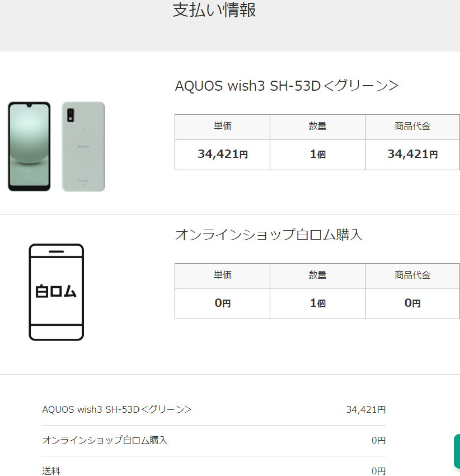Click the 商品代金 header in AQUOS table
Viewport: 460px width, 476px height.
coord(412,127)
